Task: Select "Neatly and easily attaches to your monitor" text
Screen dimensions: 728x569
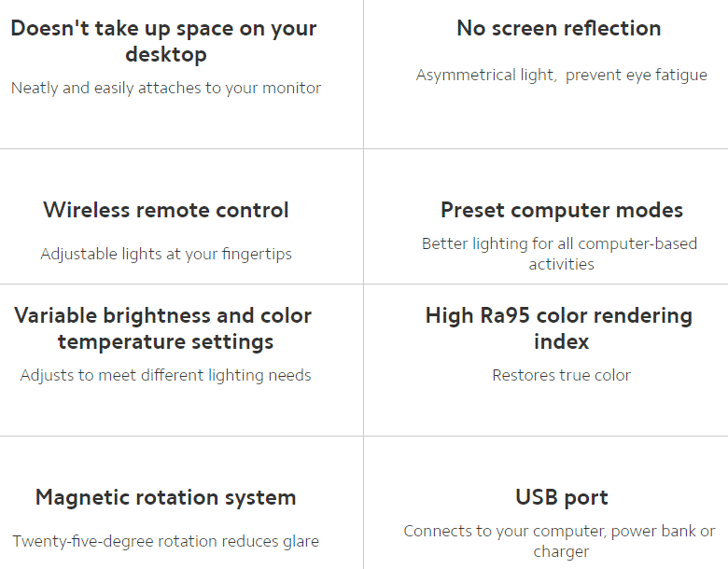Action: click(166, 88)
